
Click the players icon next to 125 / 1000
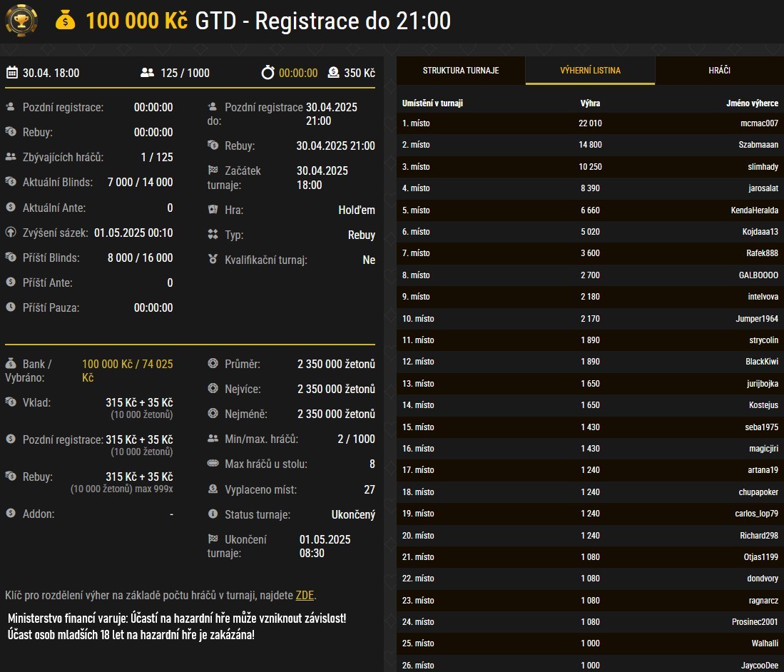click(x=148, y=73)
